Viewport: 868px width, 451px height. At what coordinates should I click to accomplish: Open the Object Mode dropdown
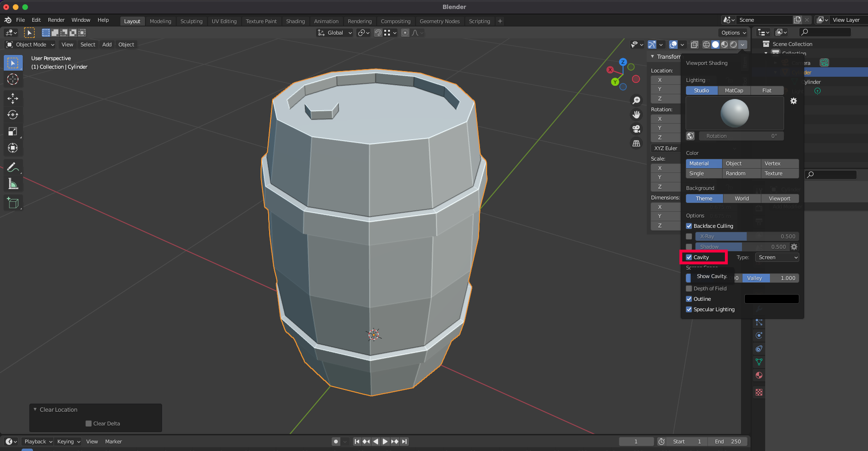[30, 45]
